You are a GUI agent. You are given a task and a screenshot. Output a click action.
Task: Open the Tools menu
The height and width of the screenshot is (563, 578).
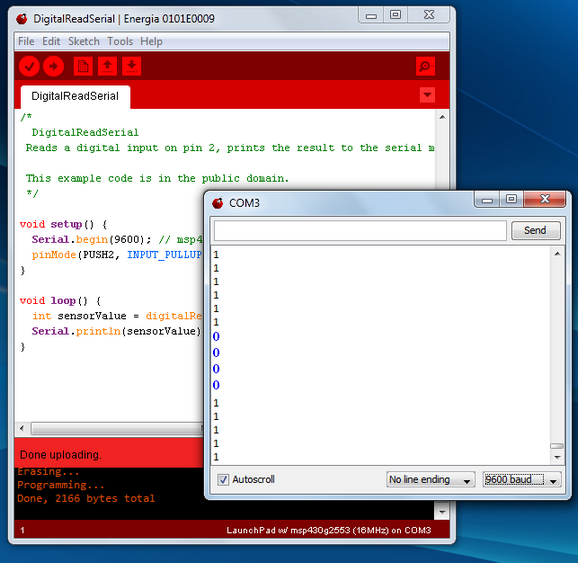click(x=120, y=41)
